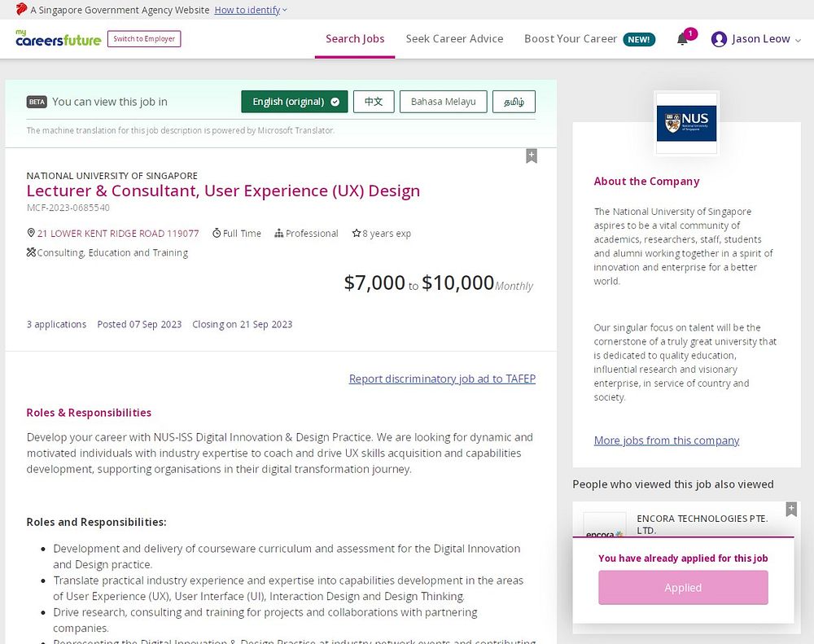
Task: Open the notifications bell icon
Action: point(682,39)
